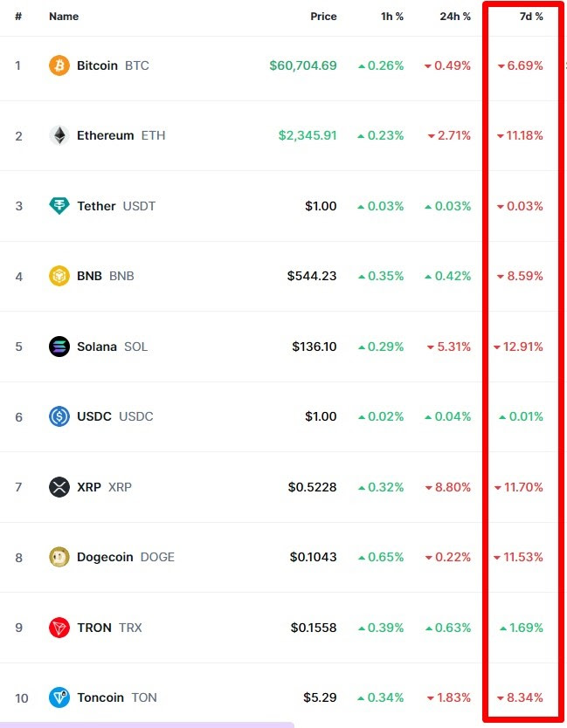Click Bitcoin's $60,704.69 price value
Image resolution: width=567 pixels, height=728 pixels.
pos(303,65)
